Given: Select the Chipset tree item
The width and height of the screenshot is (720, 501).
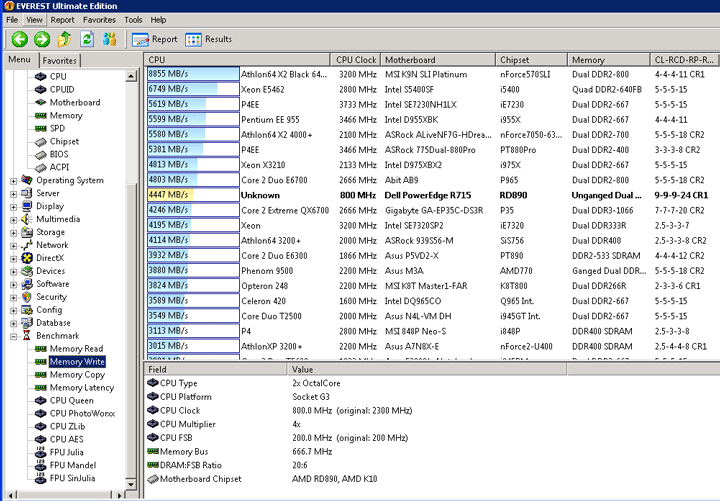Looking at the screenshot, I should [64, 141].
